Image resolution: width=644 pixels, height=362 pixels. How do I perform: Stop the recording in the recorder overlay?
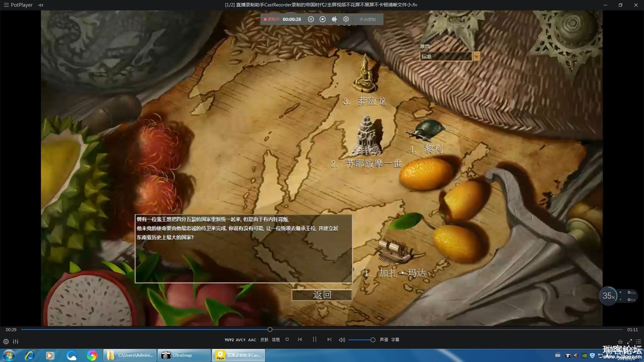(323, 19)
